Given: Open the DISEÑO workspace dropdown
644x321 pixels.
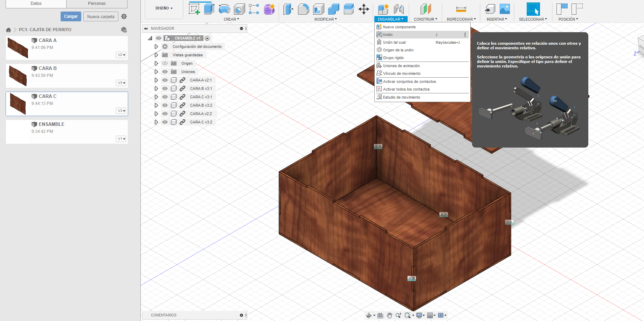Looking at the screenshot, I should click(x=164, y=8).
